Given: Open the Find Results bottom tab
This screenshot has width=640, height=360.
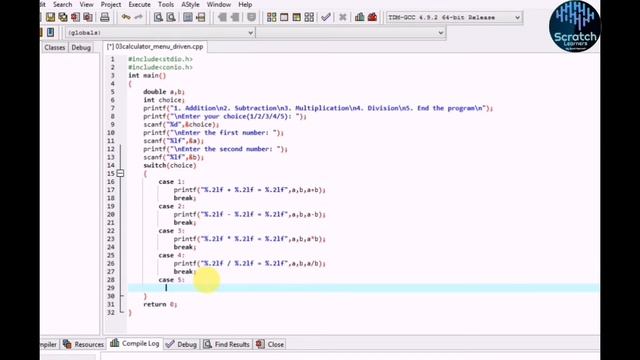Looking at the screenshot, I should point(227,344).
